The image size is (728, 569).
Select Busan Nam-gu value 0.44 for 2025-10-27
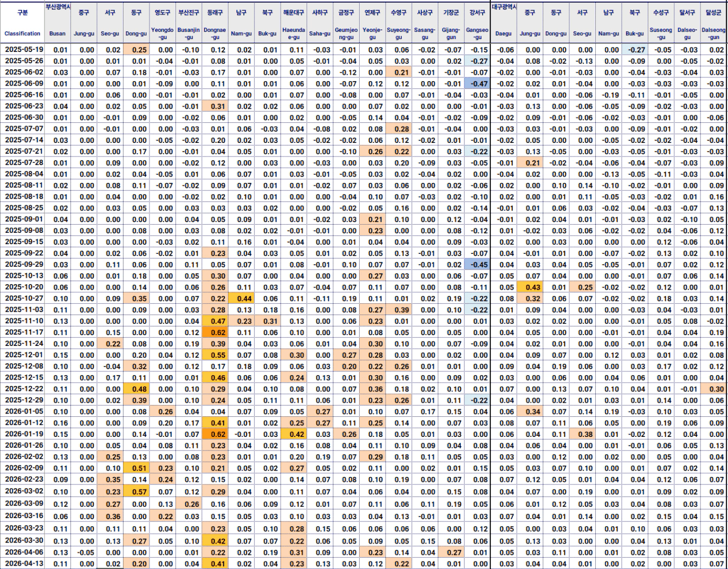242,299
